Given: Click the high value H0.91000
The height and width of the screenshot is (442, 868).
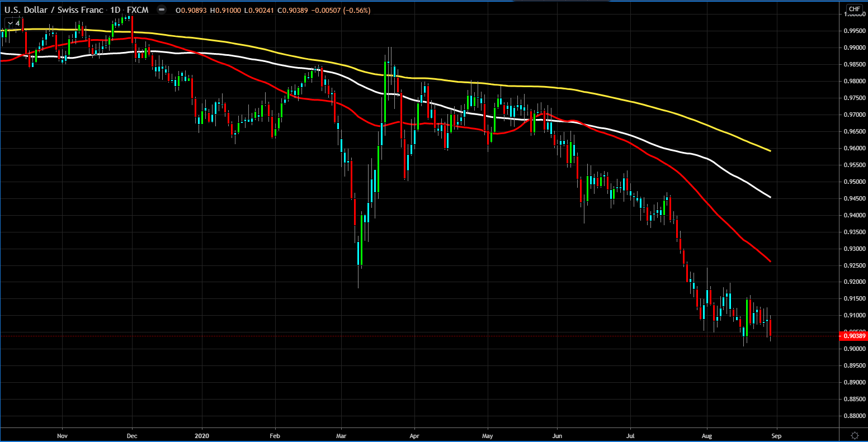Looking at the screenshot, I should pyautogui.click(x=226, y=11).
